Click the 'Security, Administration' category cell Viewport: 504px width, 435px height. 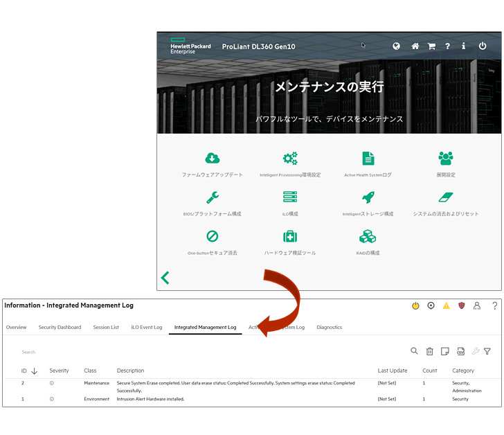click(x=467, y=387)
